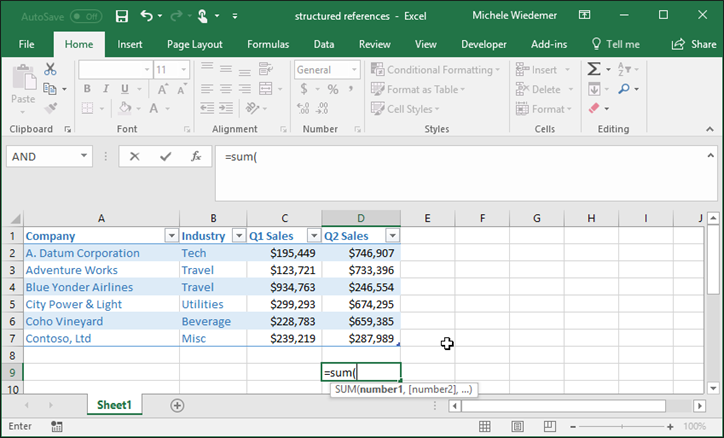Click the Tell me search box
The image size is (724, 438).
615,44
